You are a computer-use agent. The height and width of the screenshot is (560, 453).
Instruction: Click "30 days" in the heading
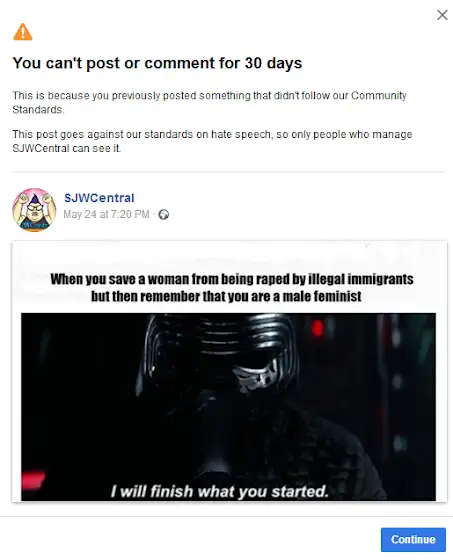click(x=273, y=63)
